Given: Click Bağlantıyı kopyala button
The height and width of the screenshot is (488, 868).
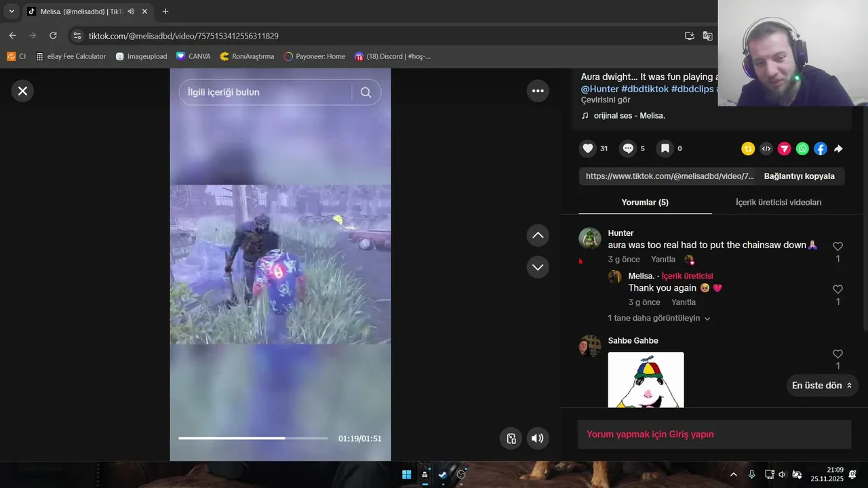Looking at the screenshot, I should [799, 176].
